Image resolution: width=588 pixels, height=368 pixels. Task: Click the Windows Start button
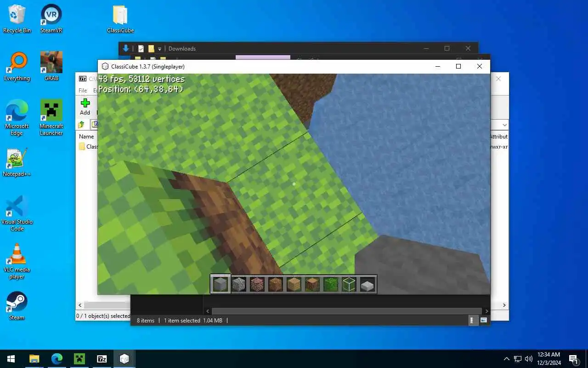point(11,359)
